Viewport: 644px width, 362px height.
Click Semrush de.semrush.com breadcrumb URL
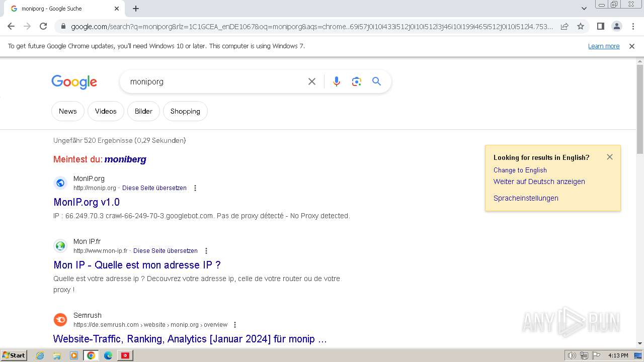[x=150, y=325]
